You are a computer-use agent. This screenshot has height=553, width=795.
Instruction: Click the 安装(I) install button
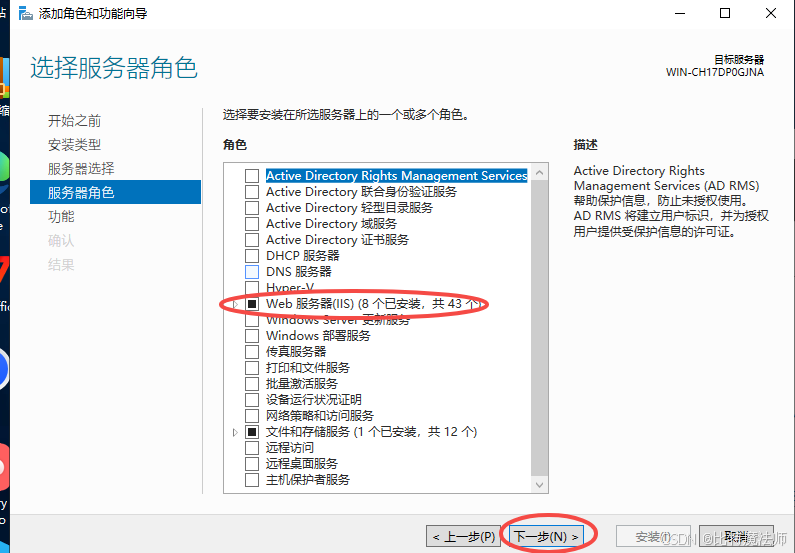click(653, 536)
